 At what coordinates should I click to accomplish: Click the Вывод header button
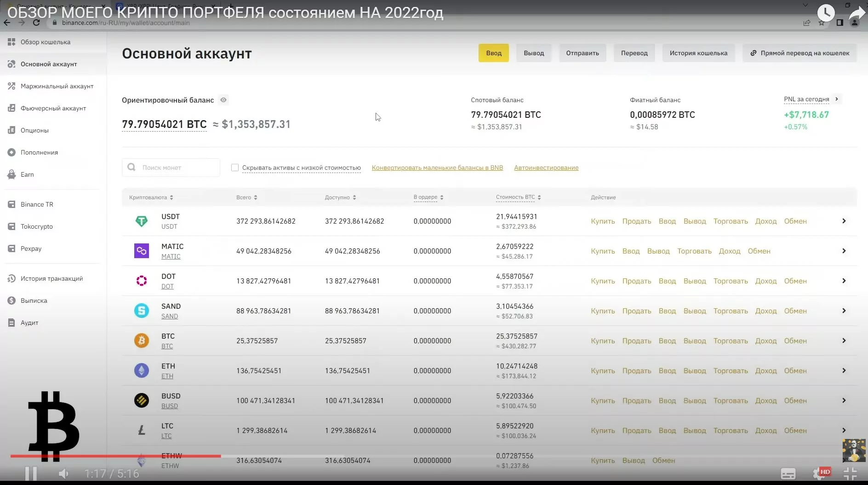[534, 53]
